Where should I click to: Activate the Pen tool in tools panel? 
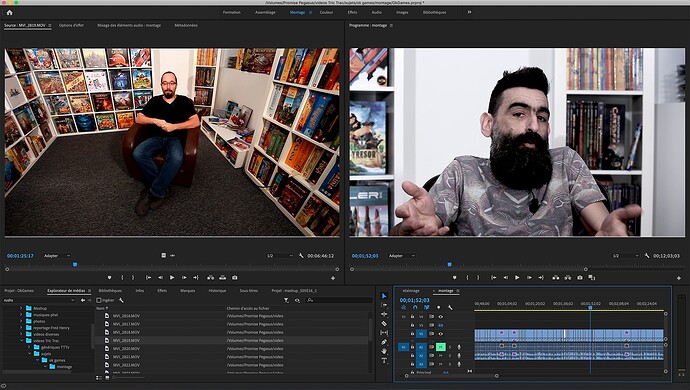tap(384, 342)
